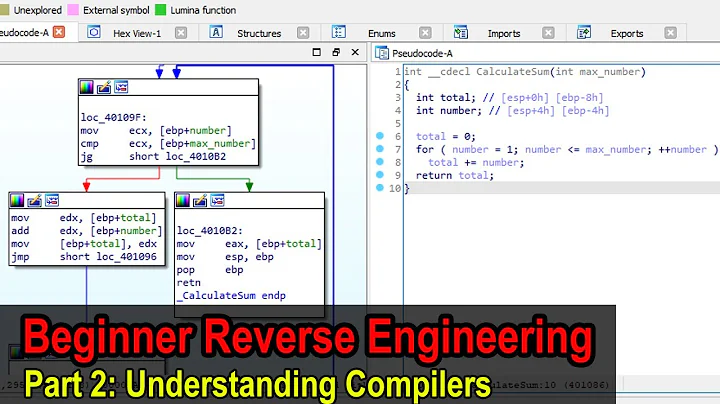The image size is (720, 404).
Task: Click CalculateSum function name in pseudocode
Action: pos(512,72)
